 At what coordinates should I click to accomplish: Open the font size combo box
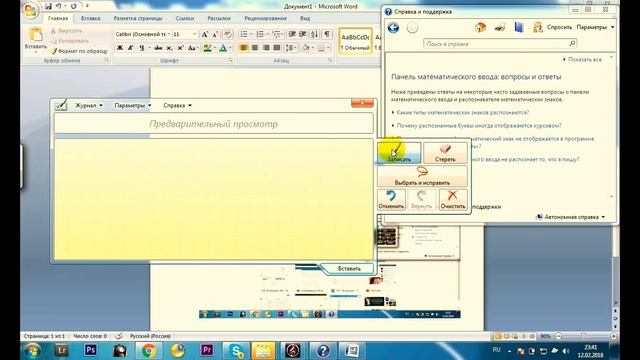pos(184,34)
